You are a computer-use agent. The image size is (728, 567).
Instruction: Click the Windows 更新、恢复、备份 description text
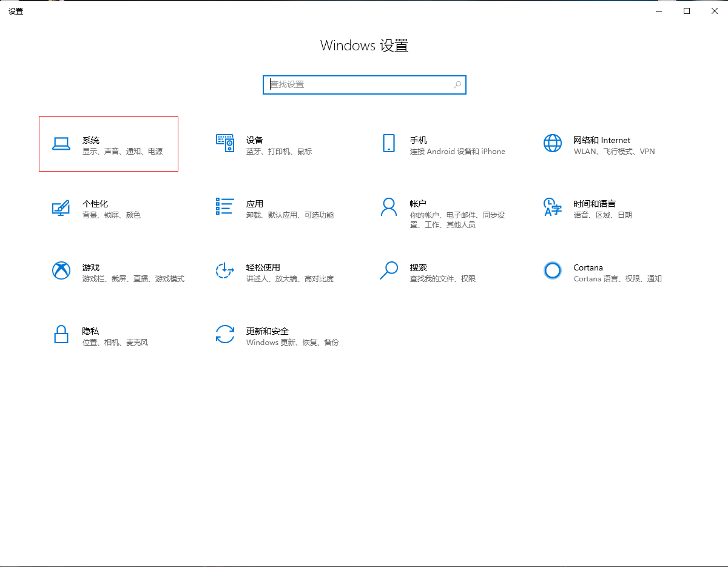(x=292, y=343)
